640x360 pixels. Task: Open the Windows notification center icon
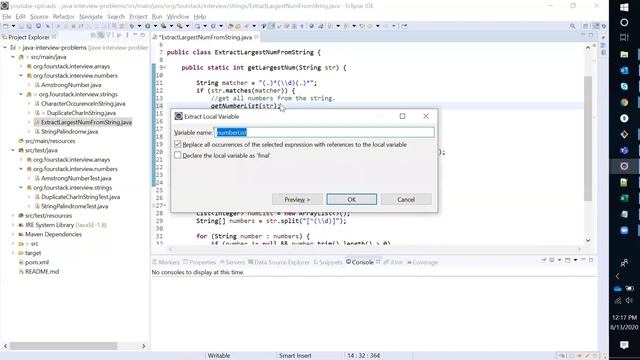tap(624, 345)
